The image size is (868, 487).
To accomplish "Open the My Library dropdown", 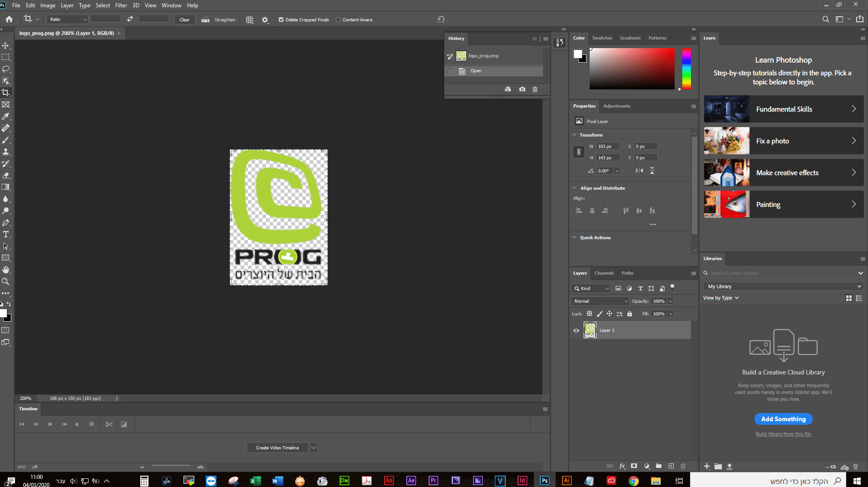I will point(783,286).
